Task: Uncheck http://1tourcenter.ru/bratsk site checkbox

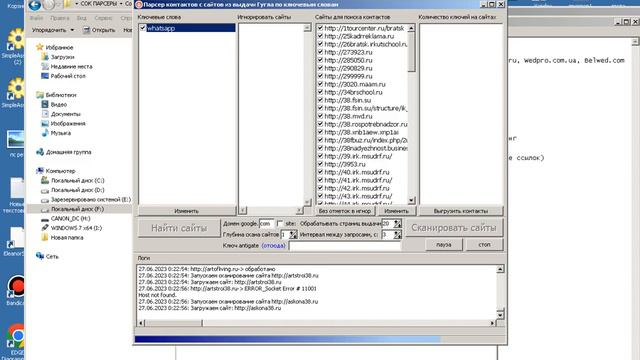Action: [320, 28]
